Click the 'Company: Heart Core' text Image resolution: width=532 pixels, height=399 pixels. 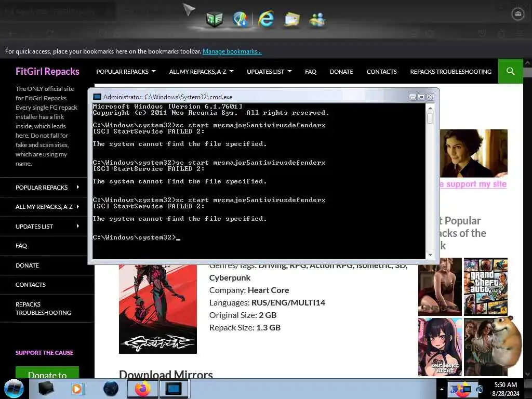point(249,290)
